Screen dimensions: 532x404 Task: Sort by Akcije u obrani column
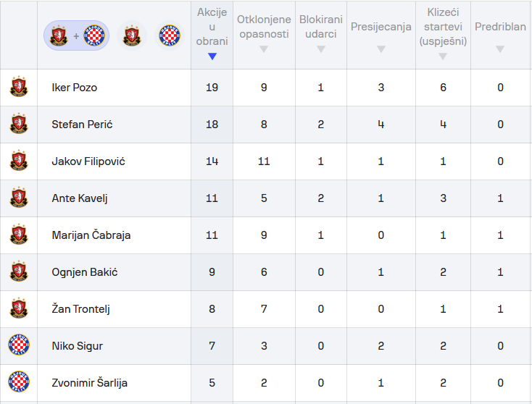212,35
